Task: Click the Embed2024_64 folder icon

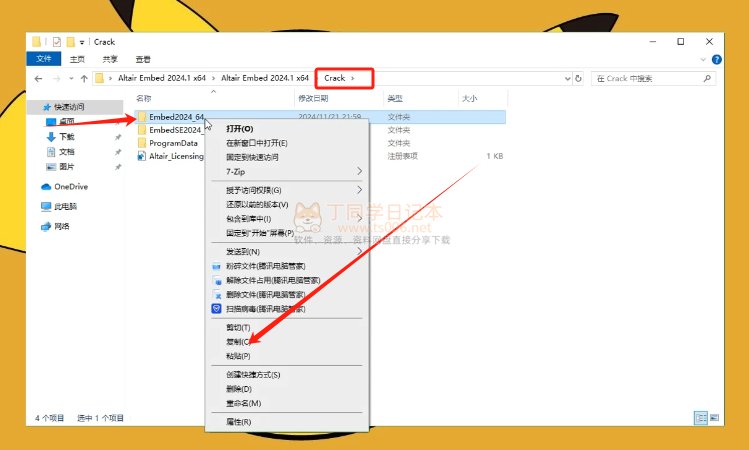Action: [142, 117]
